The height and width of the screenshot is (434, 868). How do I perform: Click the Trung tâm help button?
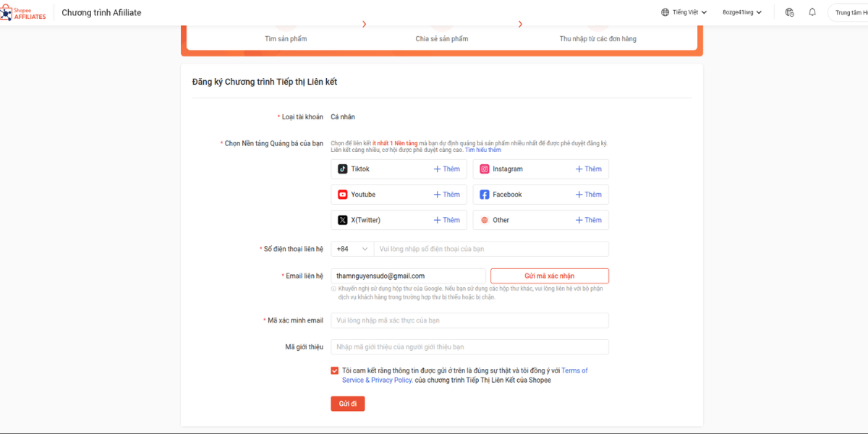point(848,12)
